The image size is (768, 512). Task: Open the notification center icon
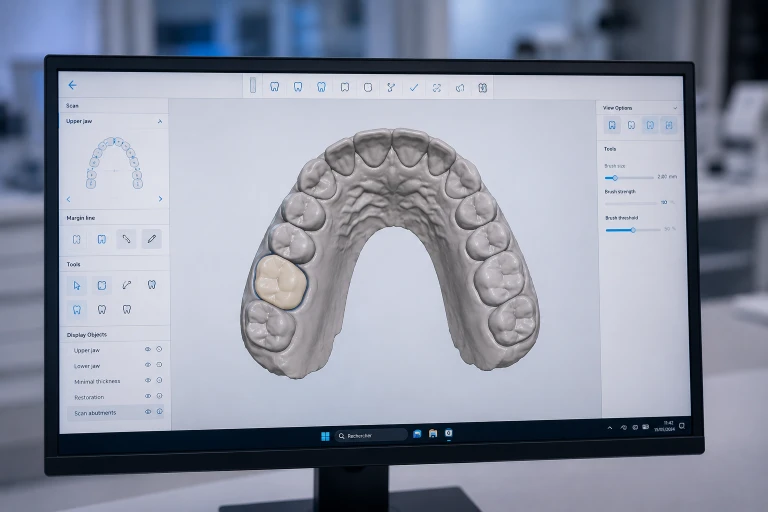point(682,426)
